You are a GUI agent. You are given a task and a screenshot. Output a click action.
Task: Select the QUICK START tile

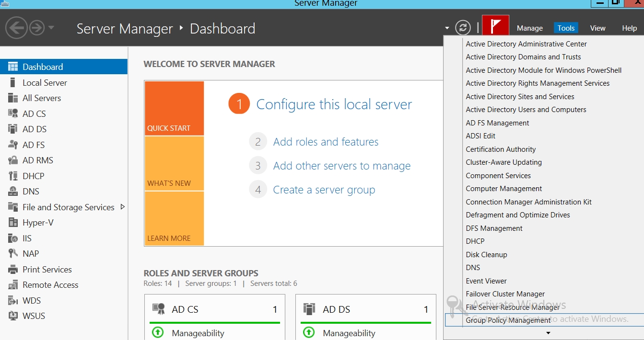174,108
